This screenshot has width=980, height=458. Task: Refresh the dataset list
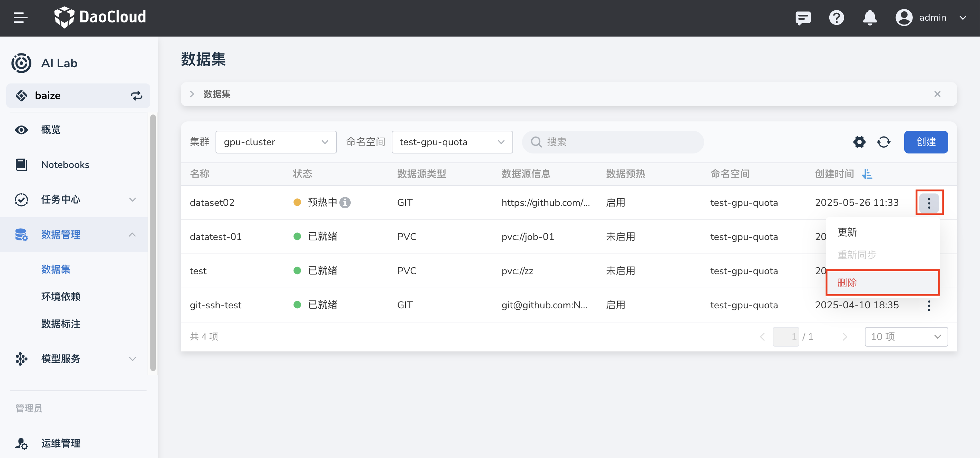point(883,142)
